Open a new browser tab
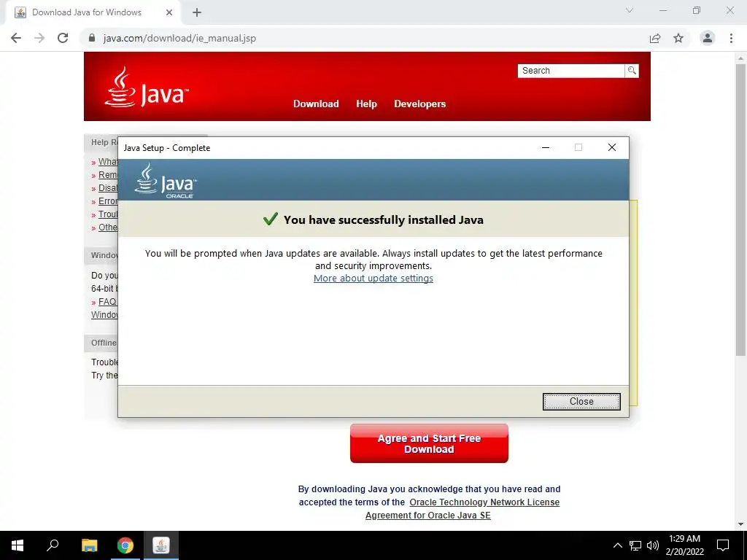Viewport: 747px width, 560px height. click(x=197, y=13)
